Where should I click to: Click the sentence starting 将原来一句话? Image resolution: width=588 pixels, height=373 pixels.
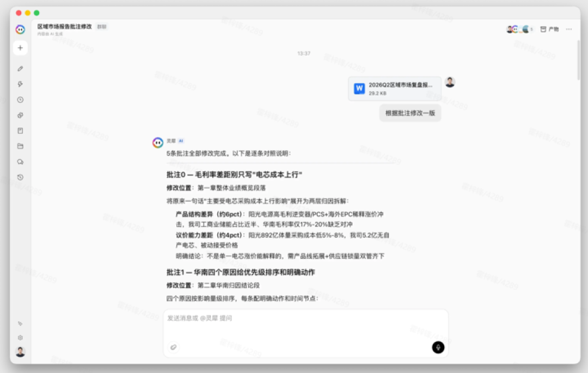[258, 201]
